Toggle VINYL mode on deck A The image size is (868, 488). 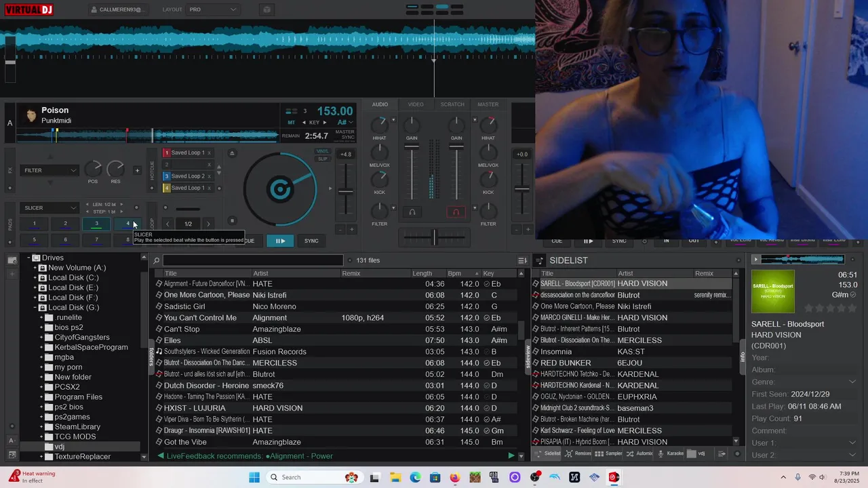coord(323,151)
